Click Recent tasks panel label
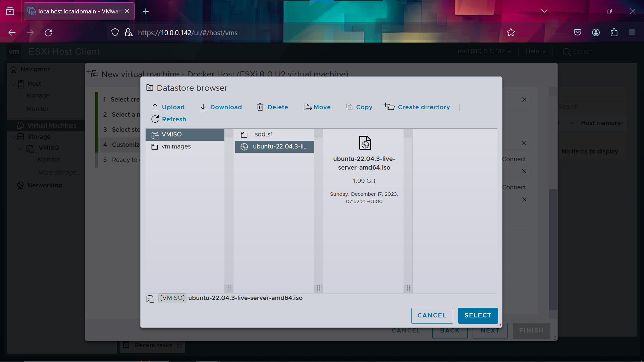The height and width of the screenshot is (362, 644). 153,345
